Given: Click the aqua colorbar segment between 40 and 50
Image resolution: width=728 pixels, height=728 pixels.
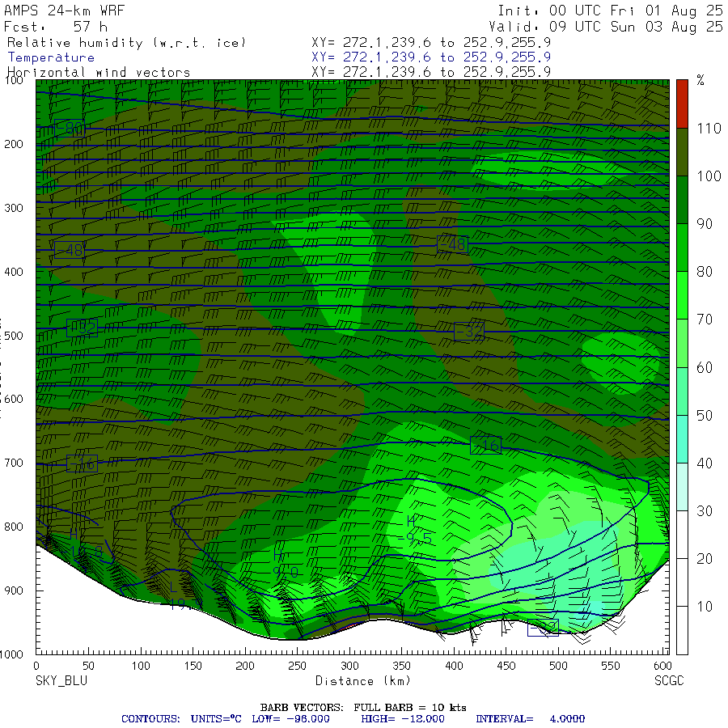Looking at the screenshot, I should coord(682,438).
